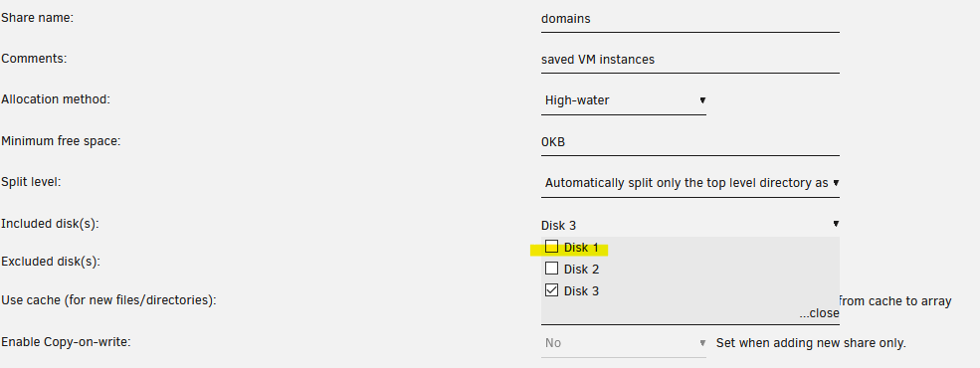Select the Included disk(s) label
Screen dimensions: 980x368
(50, 224)
